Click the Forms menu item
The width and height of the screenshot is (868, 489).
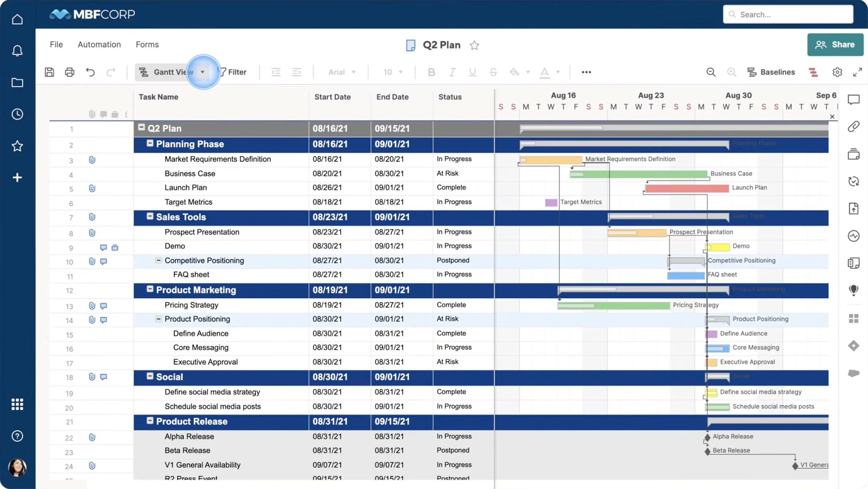(x=147, y=44)
